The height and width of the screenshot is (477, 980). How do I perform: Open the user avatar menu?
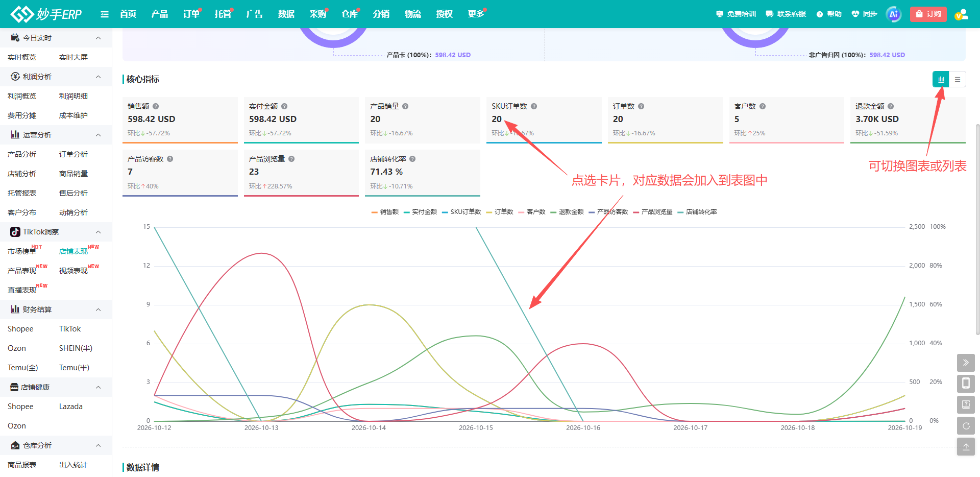pos(961,14)
